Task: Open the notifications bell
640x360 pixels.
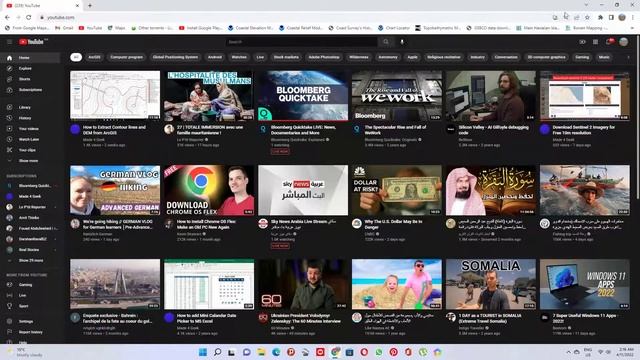Action: tap(609, 42)
